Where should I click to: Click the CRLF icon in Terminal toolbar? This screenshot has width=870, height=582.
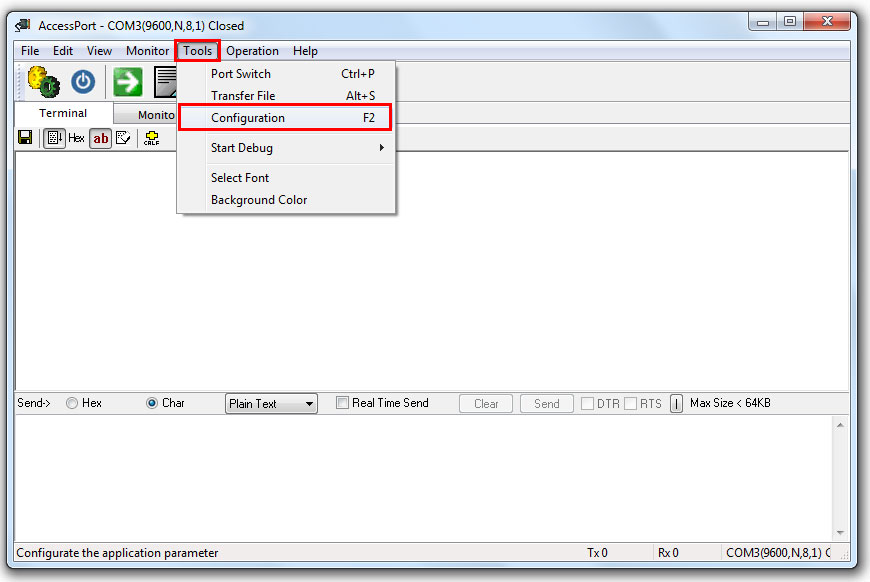(151, 138)
